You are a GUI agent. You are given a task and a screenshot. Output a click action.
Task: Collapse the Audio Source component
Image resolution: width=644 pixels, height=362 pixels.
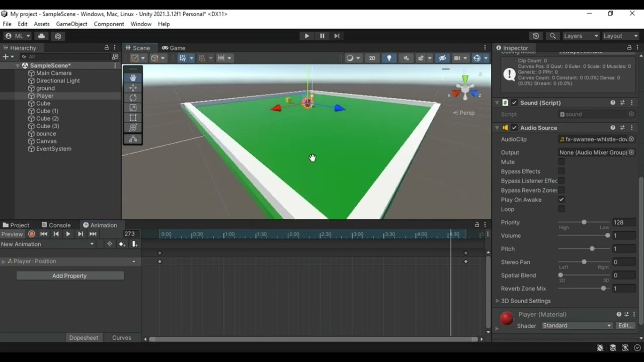(498, 128)
